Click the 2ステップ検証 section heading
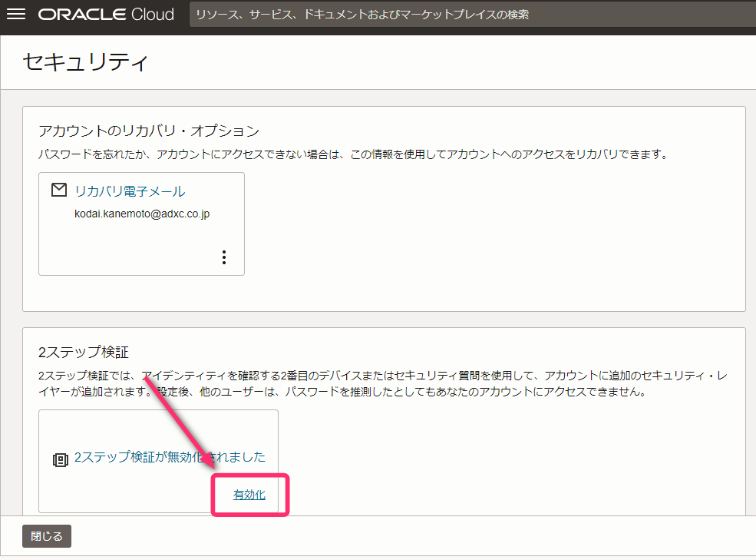Viewport: 756px width, 560px height. point(84,352)
